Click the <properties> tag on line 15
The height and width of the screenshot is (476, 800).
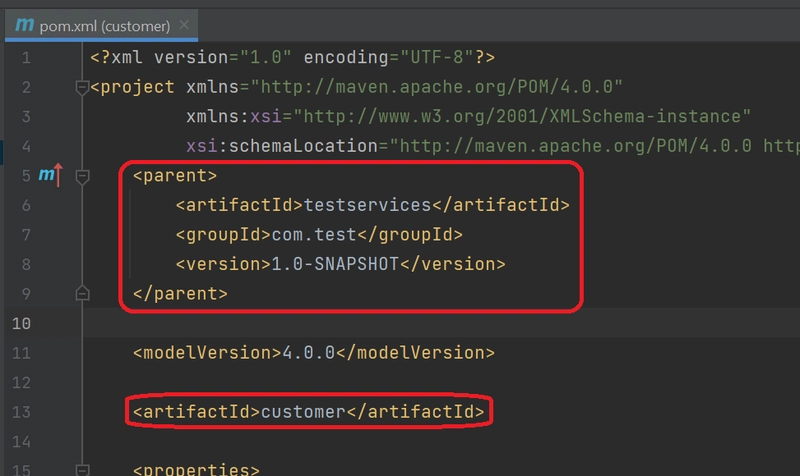click(x=196, y=469)
